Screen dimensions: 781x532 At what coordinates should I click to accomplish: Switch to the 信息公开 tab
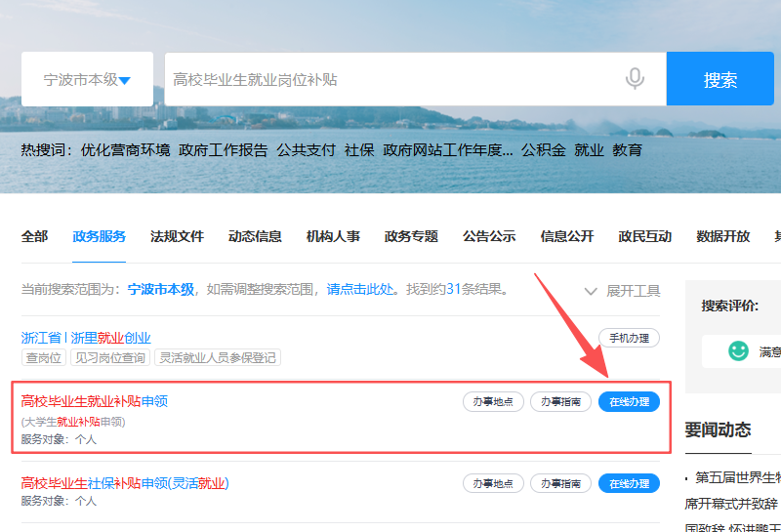click(x=567, y=236)
